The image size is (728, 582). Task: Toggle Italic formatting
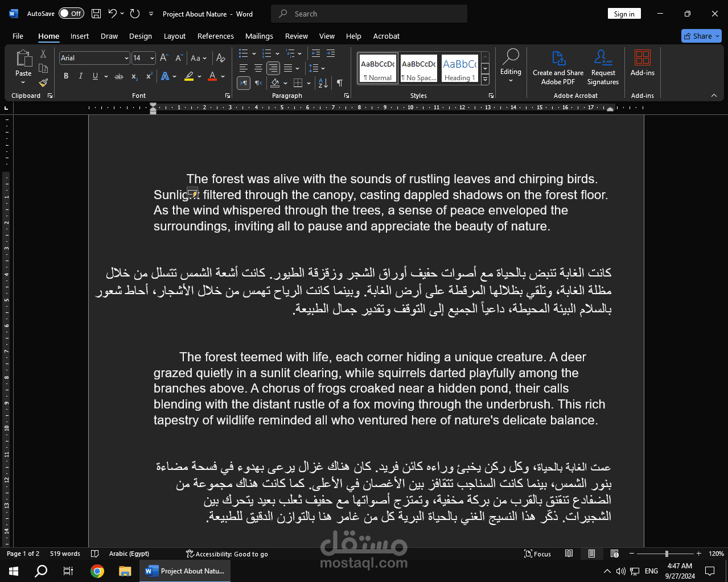tap(81, 76)
